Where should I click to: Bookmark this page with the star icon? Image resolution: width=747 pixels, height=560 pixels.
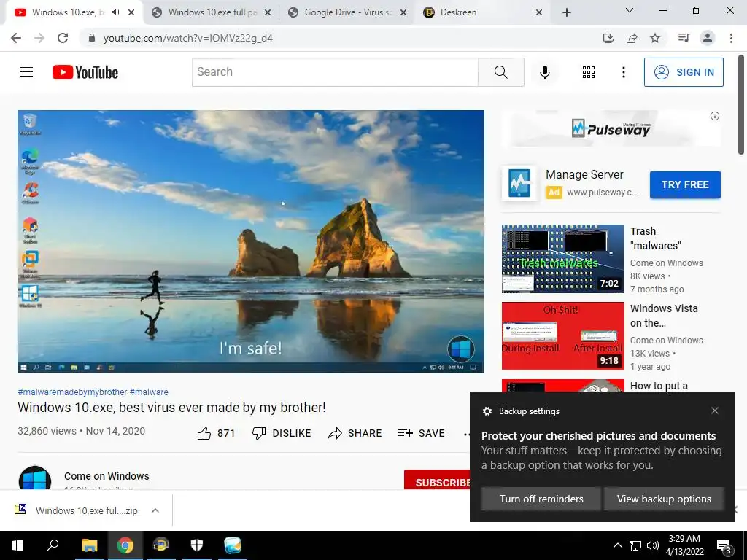(655, 38)
